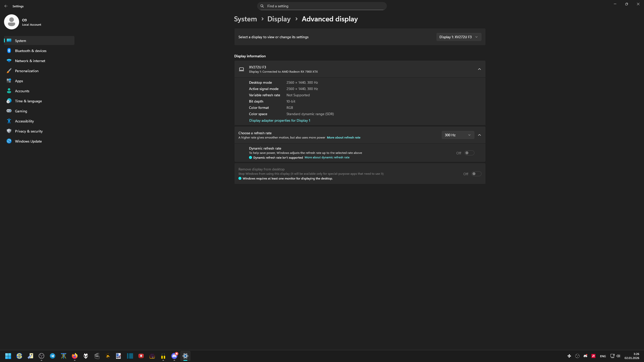
Task: Click the O9 user account avatar
Action: coord(12,22)
